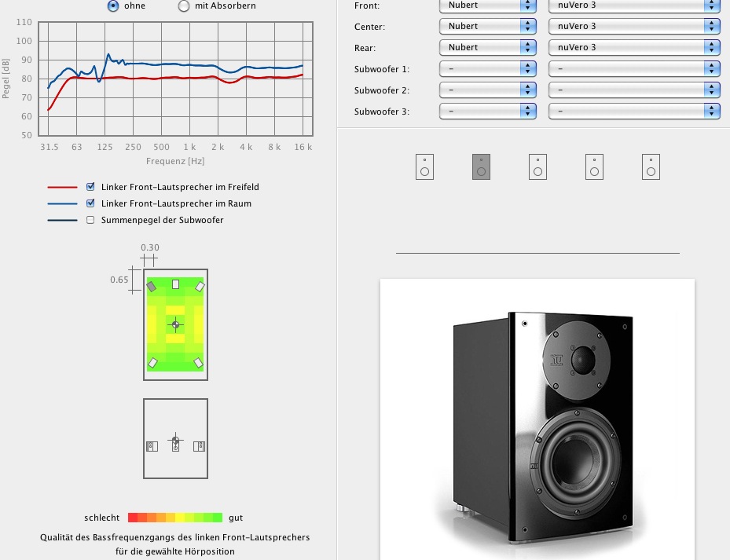The width and height of the screenshot is (730, 560).
Task: Select the 'ohne' radio button
Action: pyautogui.click(x=113, y=6)
